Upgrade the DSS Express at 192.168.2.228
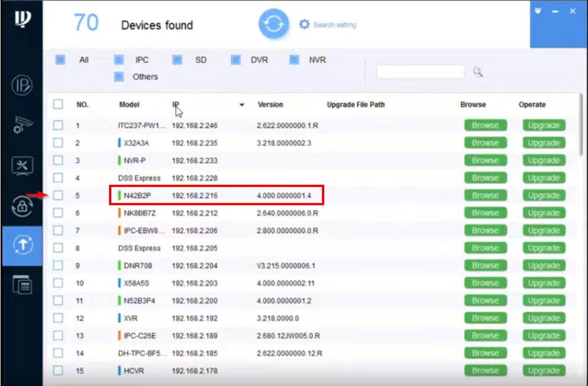Image resolution: width=588 pixels, height=386 pixels. click(x=543, y=178)
